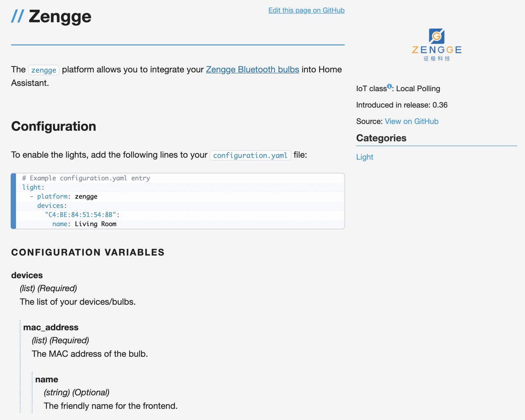Click 'The MAC address of the bulb.' text
The height and width of the screenshot is (420, 525).
point(90,354)
